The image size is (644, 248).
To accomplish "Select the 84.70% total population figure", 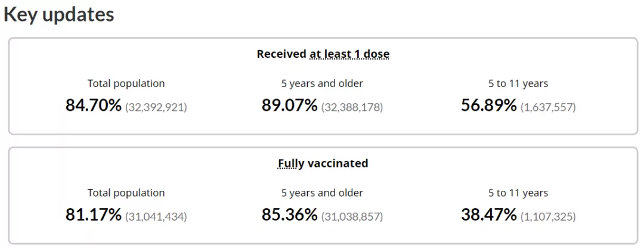I will pyautogui.click(x=93, y=106).
